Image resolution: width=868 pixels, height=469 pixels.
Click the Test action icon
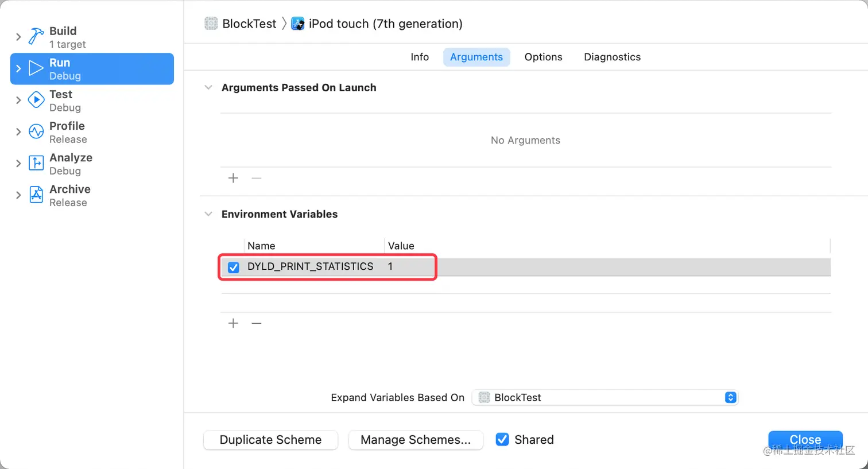(x=36, y=100)
